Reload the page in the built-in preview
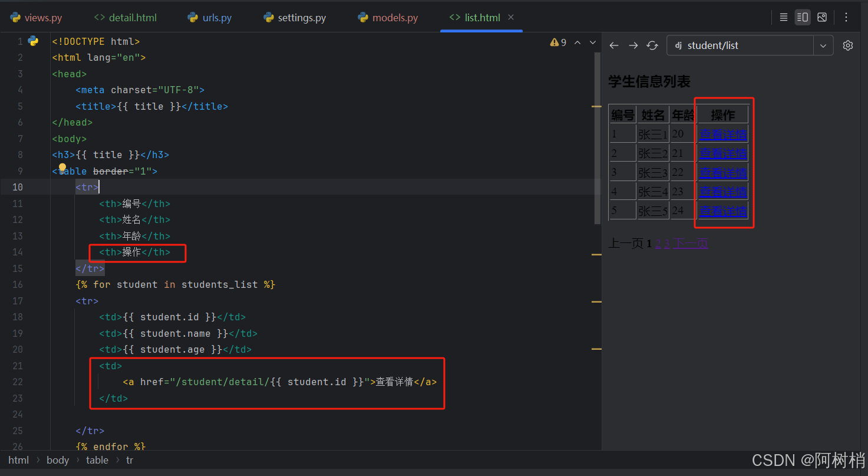The image size is (868, 476). (652, 45)
